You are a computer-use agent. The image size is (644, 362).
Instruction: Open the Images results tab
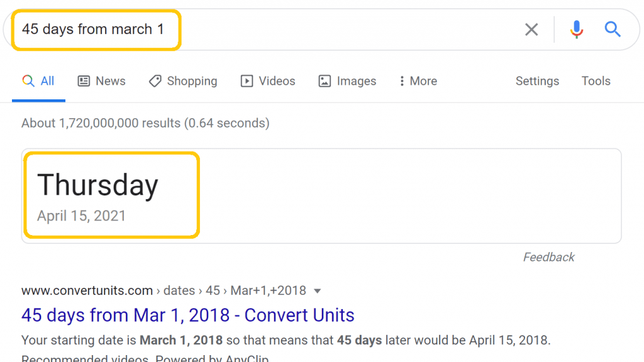pyautogui.click(x=356, y=81)
